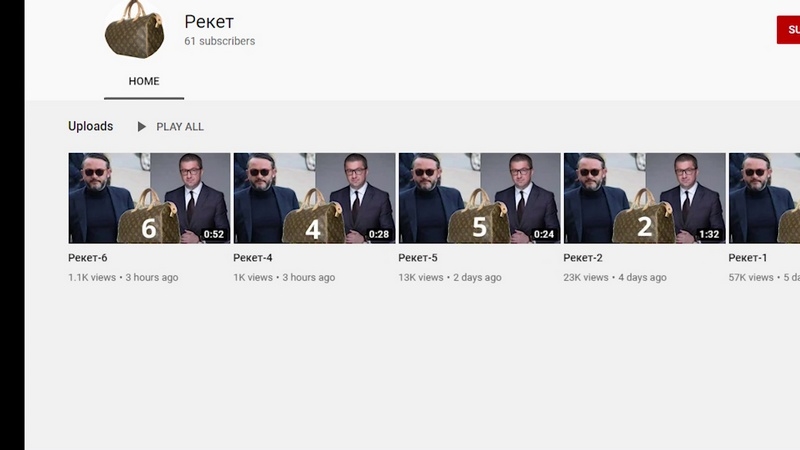Open the partially visible Рекет-1 thumbnail
This screenshot has height=450, width=800.
[x=764, y=198]
